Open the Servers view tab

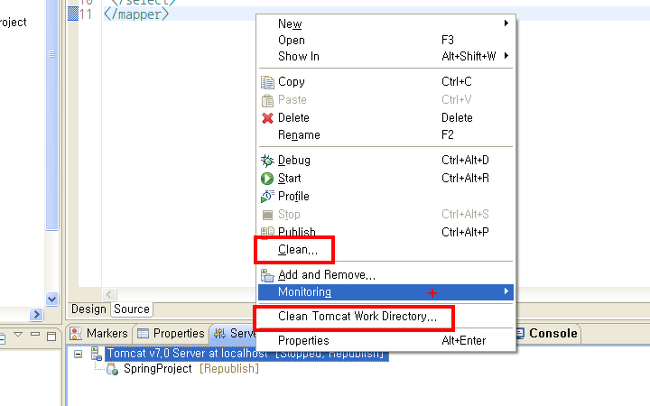[233, 333]
